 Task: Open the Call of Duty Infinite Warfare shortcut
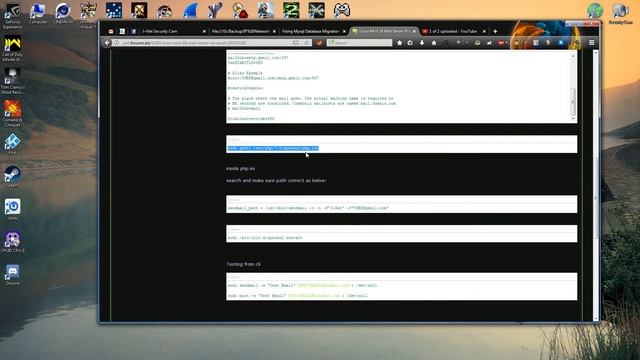click(x=12, y=49)
